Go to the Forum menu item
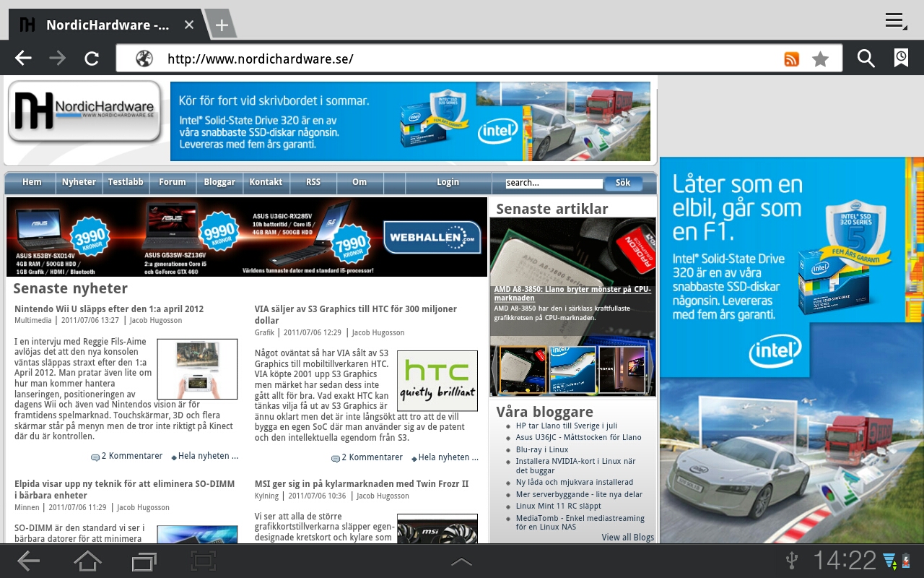Screen dimensions: 924x578 (173, 182)
